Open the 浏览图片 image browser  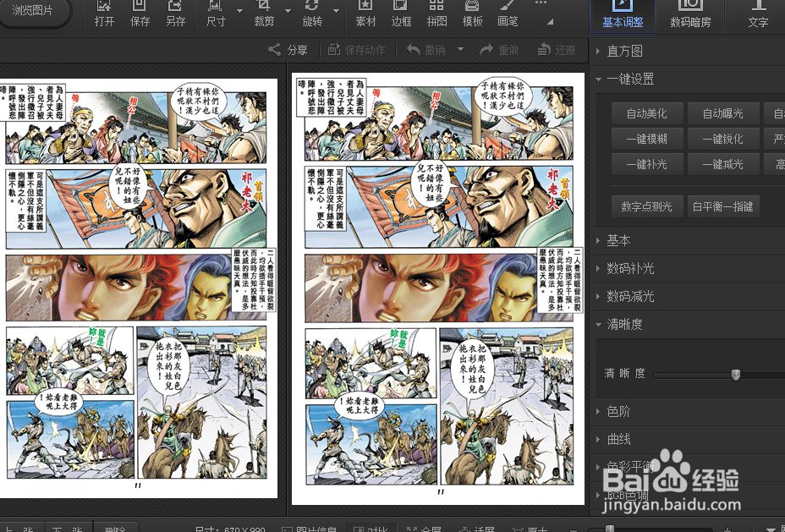(x=32, y=11)
